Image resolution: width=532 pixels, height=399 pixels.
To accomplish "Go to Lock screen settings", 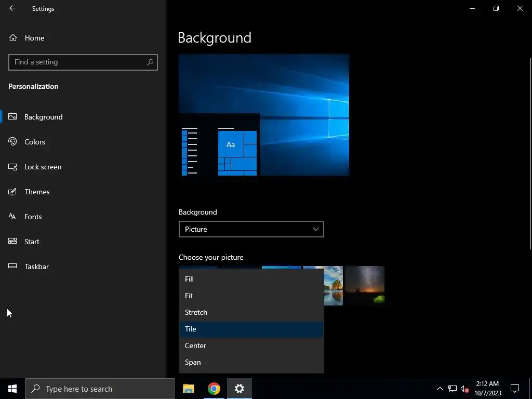I will (43, 167).
